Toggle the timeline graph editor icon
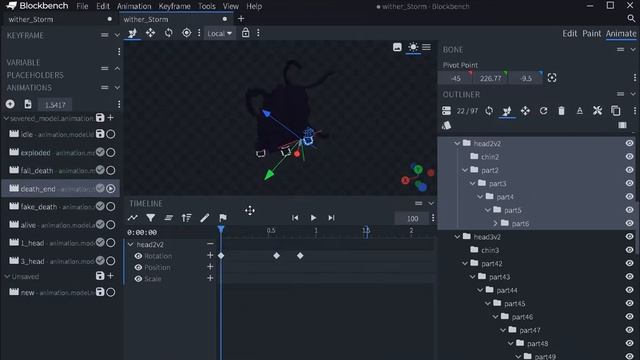This screenshot has height=360, width=640. 133,218
